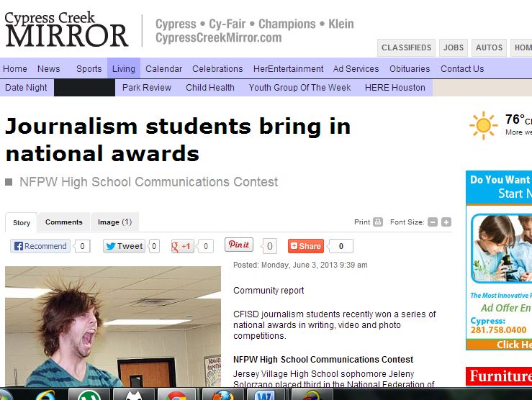Click the Cypress Creek Mirror logo
The width and height of the screenshot is (532, 400).
coord(66,29)
